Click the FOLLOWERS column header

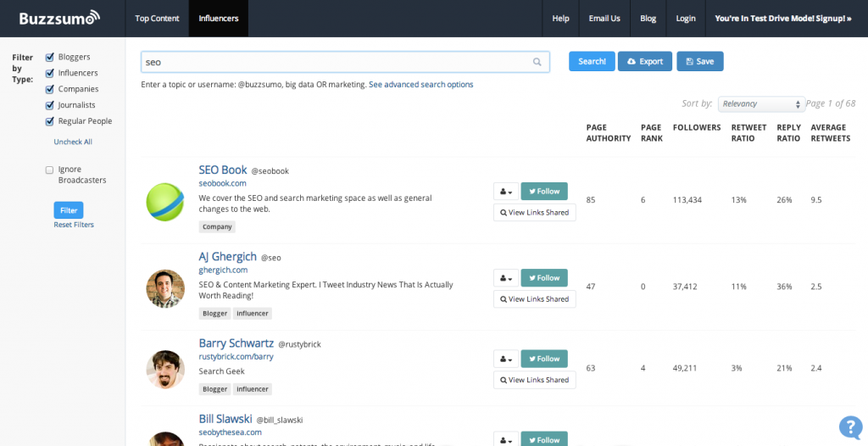[x=697, y=127]
